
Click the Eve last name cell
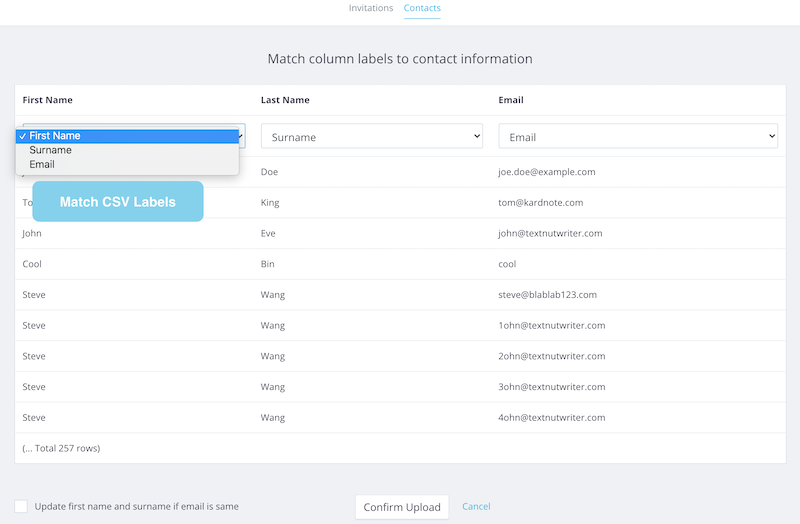[x=268, y=233]
